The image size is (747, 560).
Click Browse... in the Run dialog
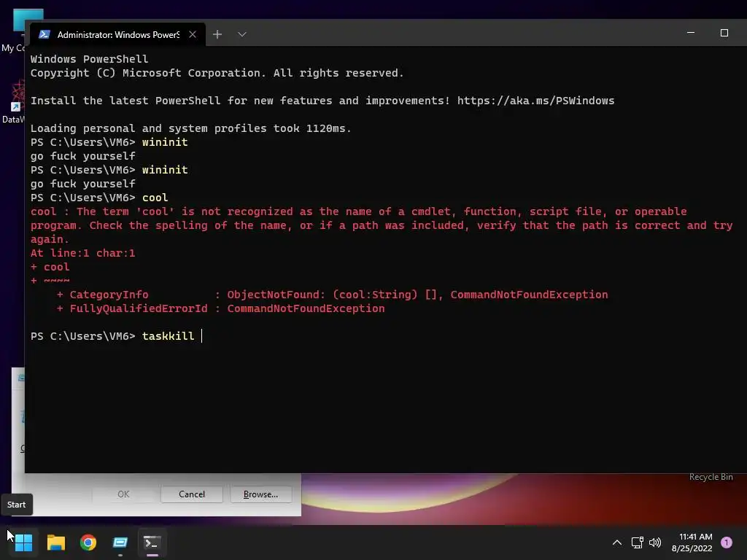260,494
